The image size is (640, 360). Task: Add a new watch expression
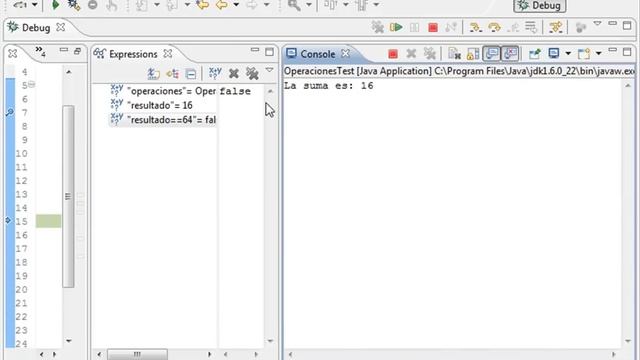[x=215, y=73]
